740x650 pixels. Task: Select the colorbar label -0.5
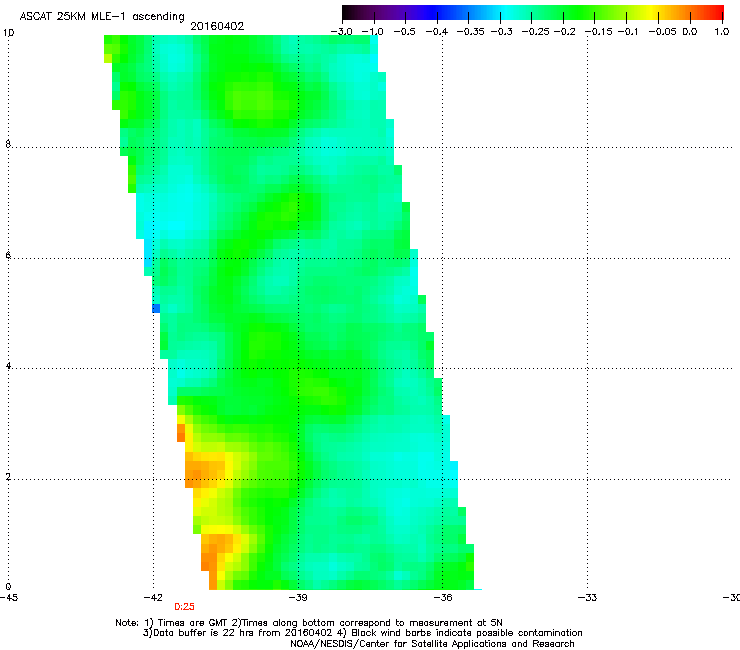coord(404,32)
